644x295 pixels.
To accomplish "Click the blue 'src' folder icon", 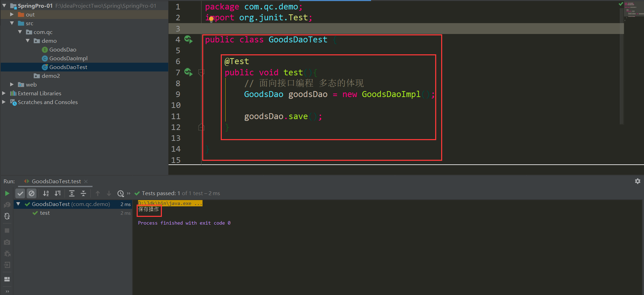I will (21, 23).
